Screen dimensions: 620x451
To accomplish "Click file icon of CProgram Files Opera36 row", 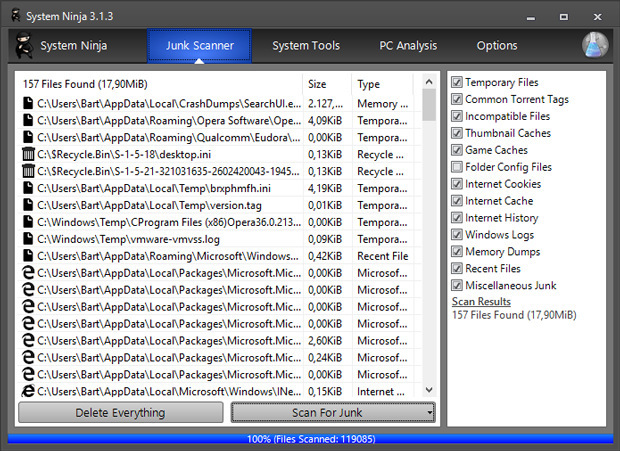I will (28, 222).
